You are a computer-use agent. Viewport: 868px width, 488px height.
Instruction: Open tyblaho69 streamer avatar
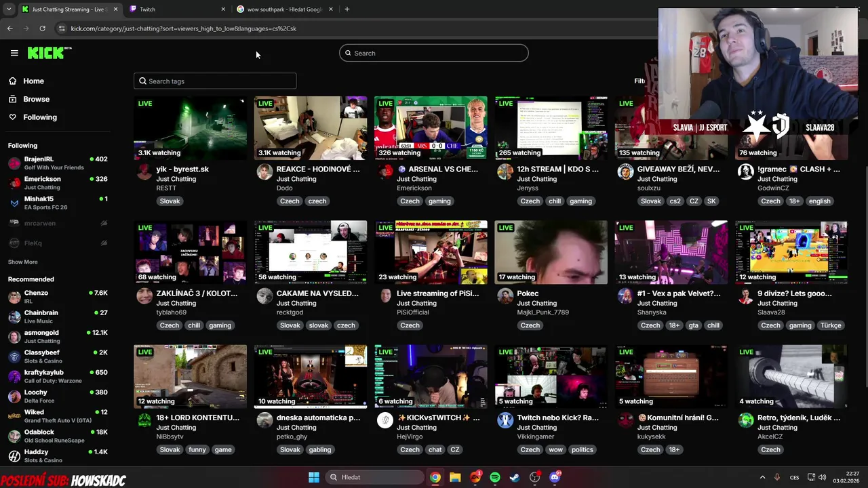pyautogui.click(x=144, y=296)
